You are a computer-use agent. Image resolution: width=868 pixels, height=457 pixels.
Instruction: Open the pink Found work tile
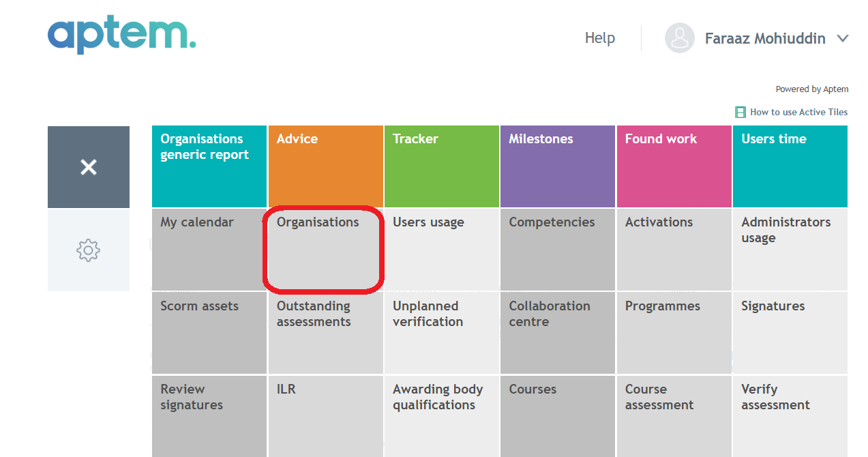pos(674,166)
